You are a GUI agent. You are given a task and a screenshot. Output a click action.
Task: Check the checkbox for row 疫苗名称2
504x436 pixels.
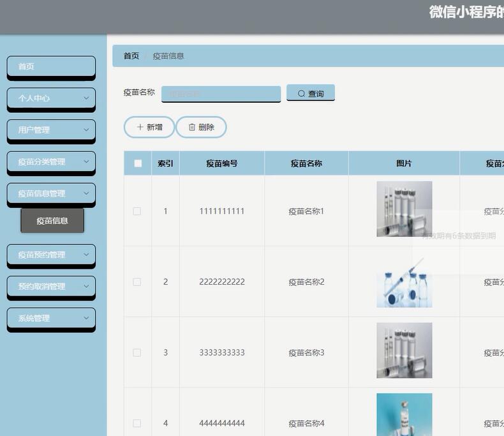137,282
